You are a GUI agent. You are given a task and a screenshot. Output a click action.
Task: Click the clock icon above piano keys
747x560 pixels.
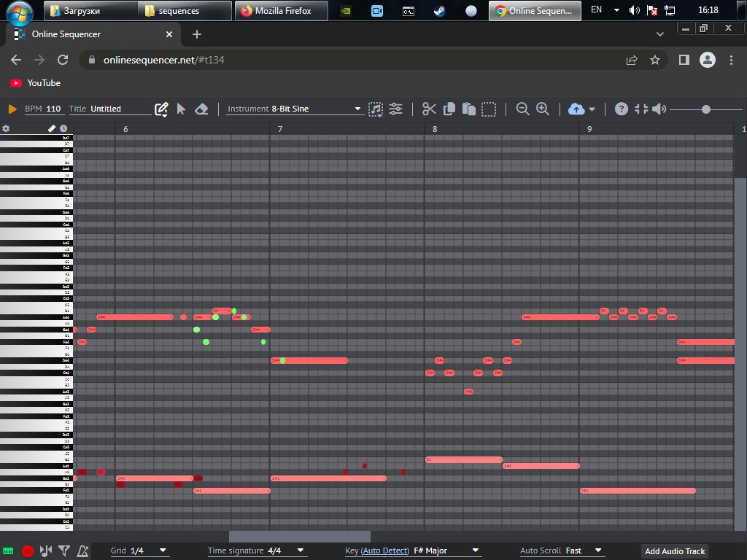click(63, 128)
